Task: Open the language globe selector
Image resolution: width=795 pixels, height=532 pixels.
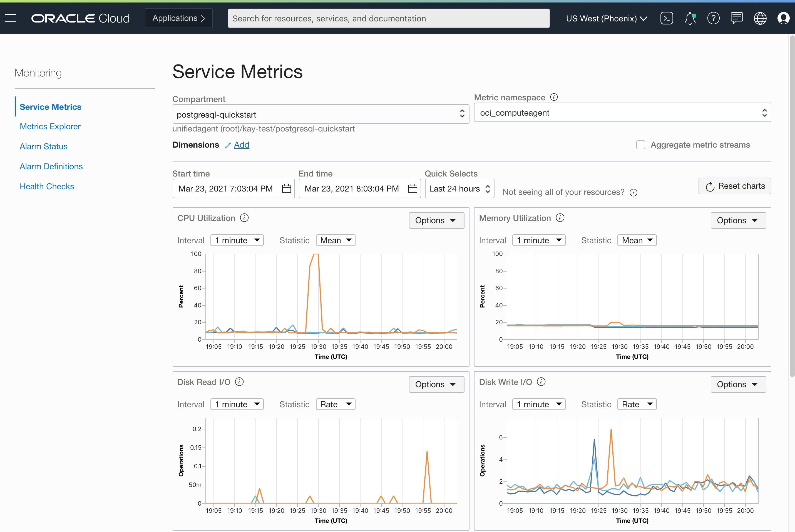Action: point(760,18)
